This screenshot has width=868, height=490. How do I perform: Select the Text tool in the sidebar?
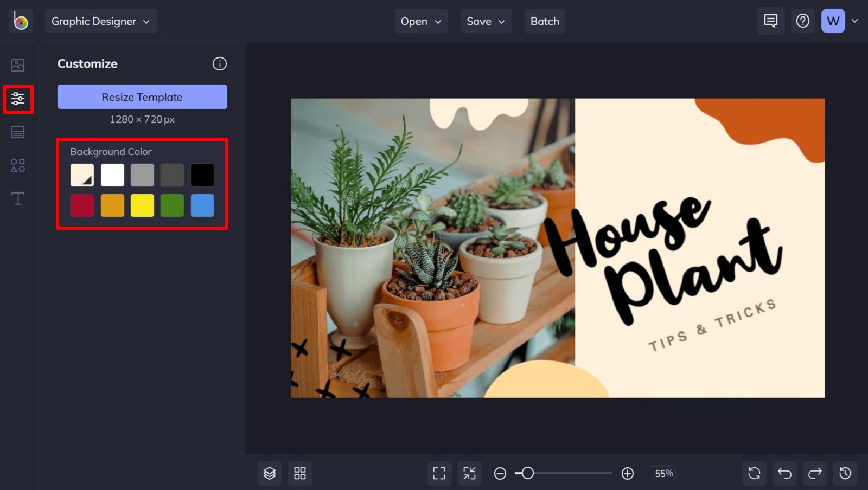(x=18, y=198)
